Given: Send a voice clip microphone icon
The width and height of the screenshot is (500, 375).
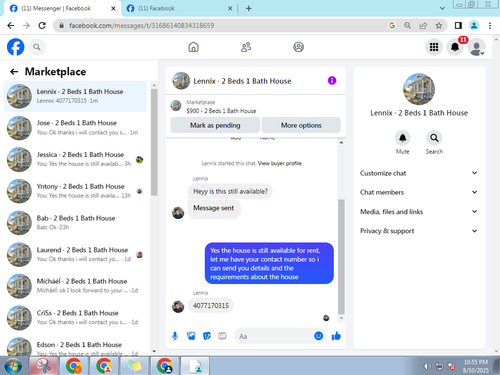Looking at the screenshot, I should point(175,336).
